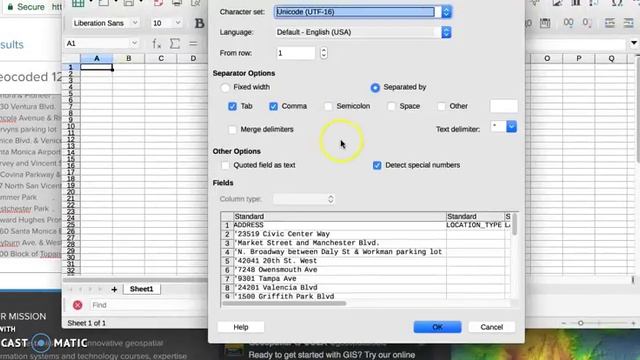Check Quoted field as text
Image resolution: width=640 pixels, height=360 pixels.
(225, 165)
